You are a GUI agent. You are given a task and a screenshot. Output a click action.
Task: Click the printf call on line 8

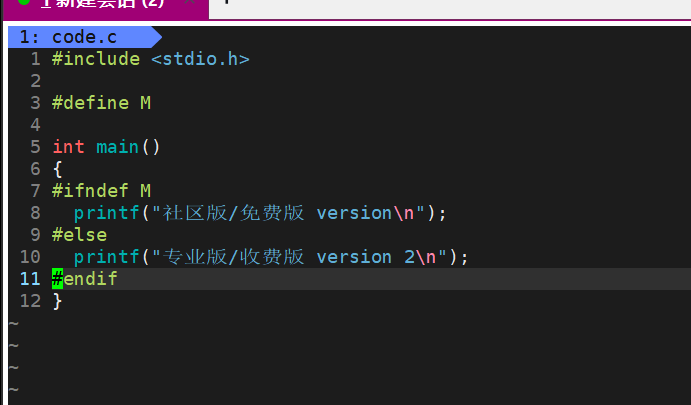click(x=107, y=213)
